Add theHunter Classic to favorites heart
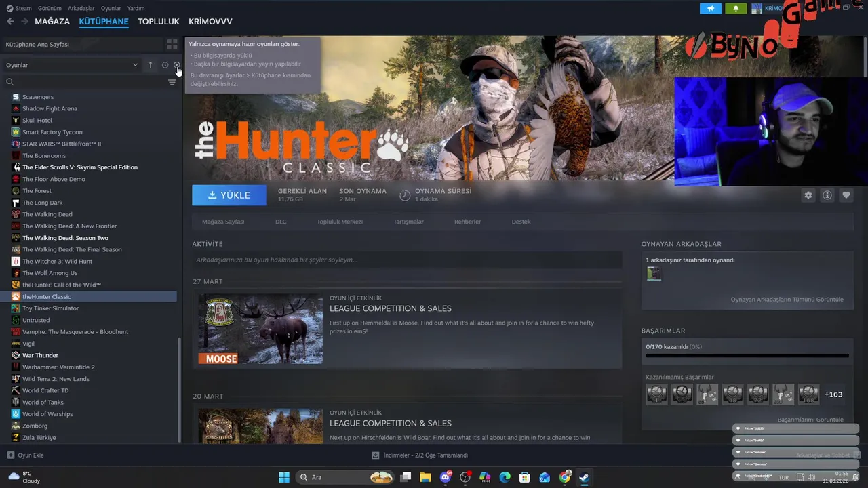 pyautogui.click(x=846, y=195)
